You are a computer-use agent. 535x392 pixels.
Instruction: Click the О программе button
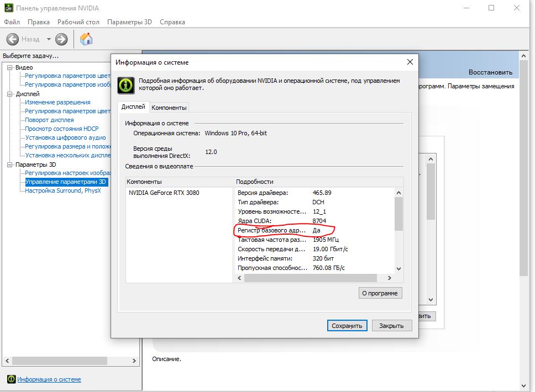click(x=380, y=293)
